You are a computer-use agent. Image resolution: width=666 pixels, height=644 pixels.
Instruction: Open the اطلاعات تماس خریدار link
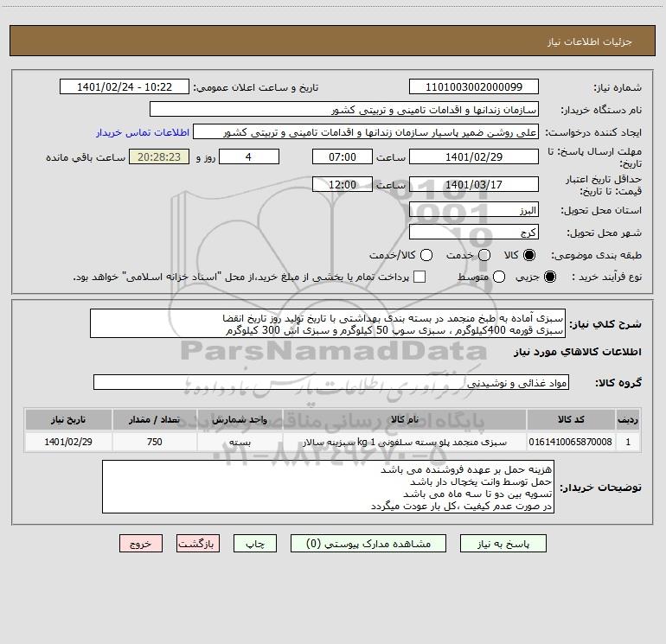143,132
